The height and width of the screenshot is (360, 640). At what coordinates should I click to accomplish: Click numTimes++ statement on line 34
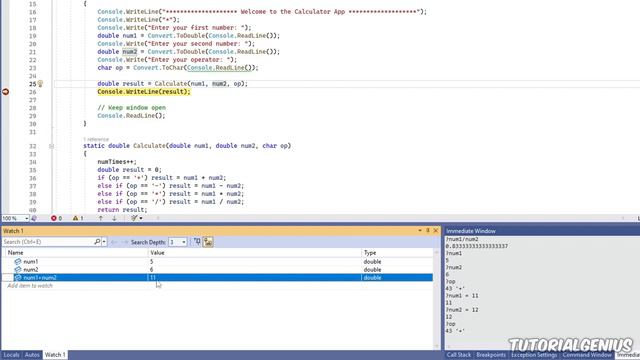117,162
